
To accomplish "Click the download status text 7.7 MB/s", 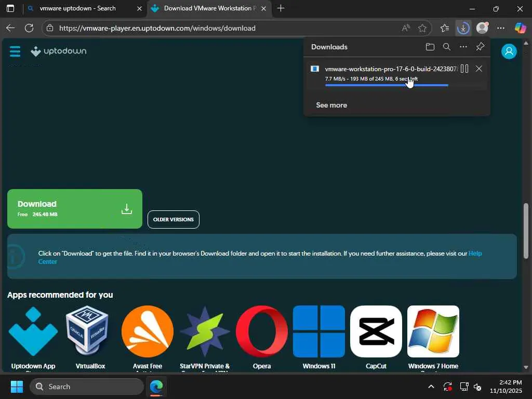I will (x=371, y=79).
